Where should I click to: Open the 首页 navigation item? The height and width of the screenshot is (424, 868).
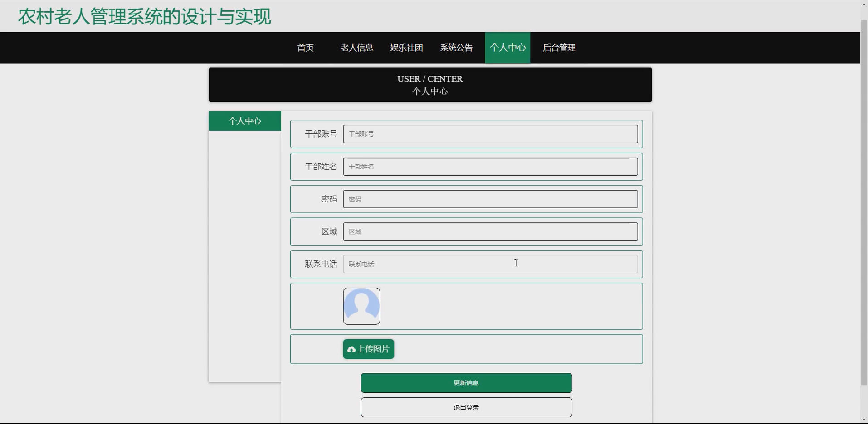coord(305,48)
